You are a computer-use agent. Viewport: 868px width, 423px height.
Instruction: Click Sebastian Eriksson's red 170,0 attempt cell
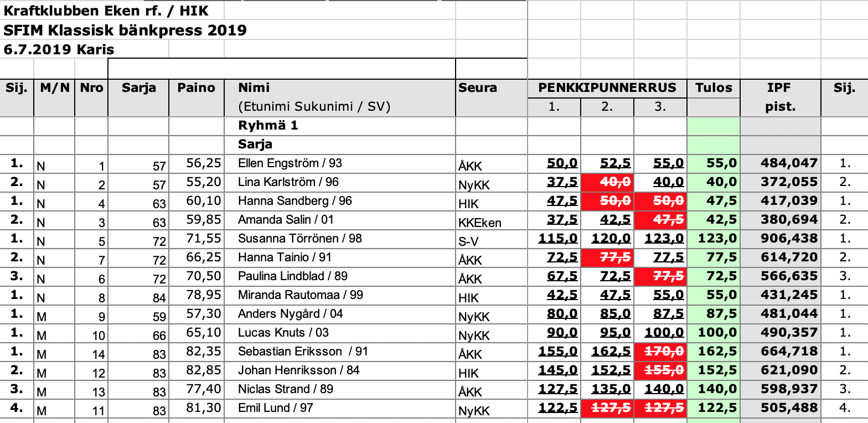(x=660, y=352)
